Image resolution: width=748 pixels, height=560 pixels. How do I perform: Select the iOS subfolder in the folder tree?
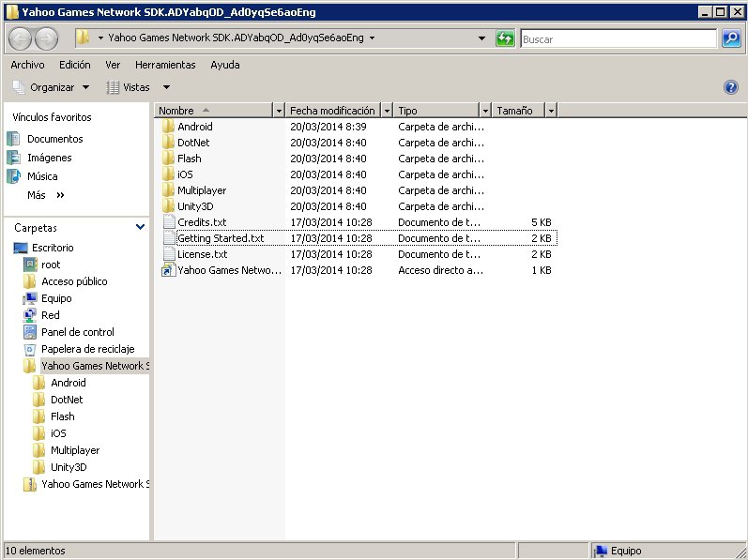(x=58, y=433)
